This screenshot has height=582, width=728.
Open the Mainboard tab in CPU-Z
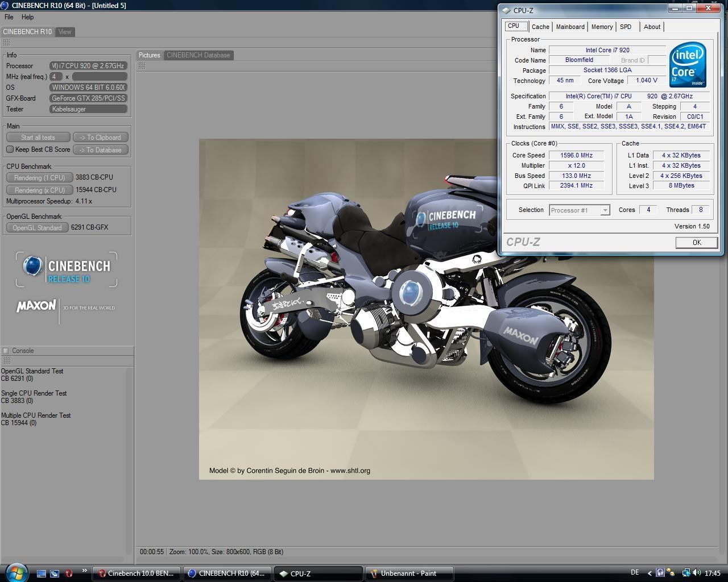click(x=570, y=27)
